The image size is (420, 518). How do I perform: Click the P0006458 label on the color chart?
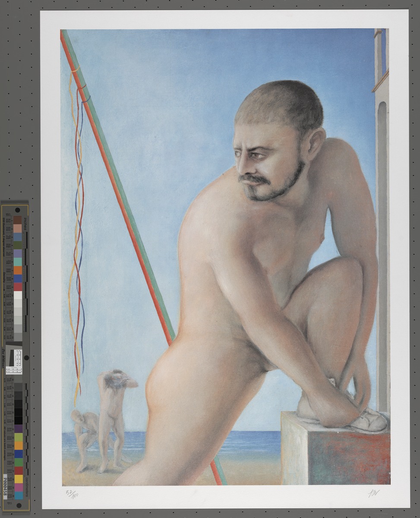tap(5, 486)
